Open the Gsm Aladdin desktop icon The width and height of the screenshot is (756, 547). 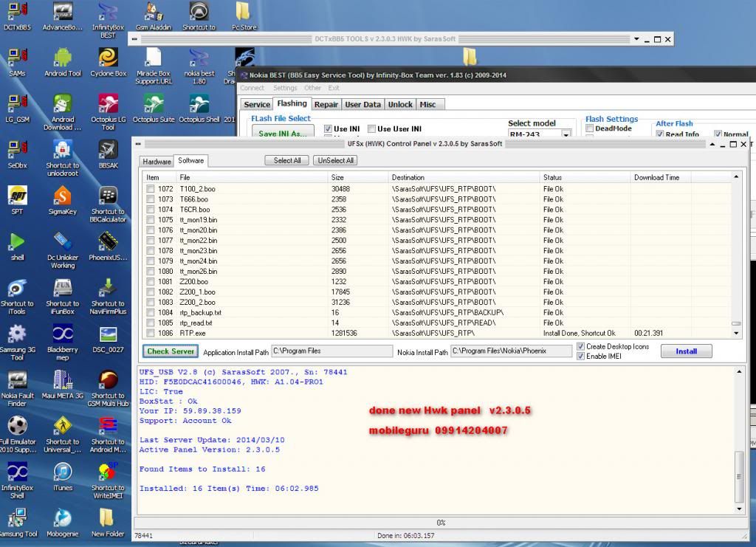click(x=154, y=16)
